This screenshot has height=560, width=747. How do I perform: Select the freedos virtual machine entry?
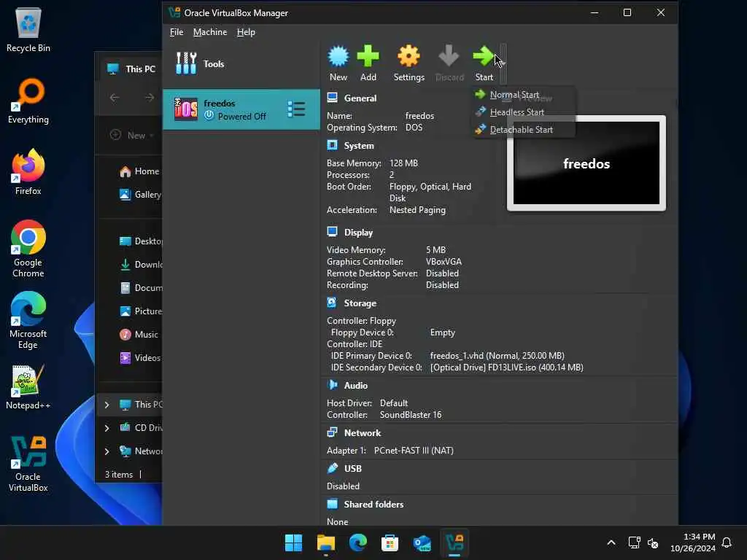241,109
